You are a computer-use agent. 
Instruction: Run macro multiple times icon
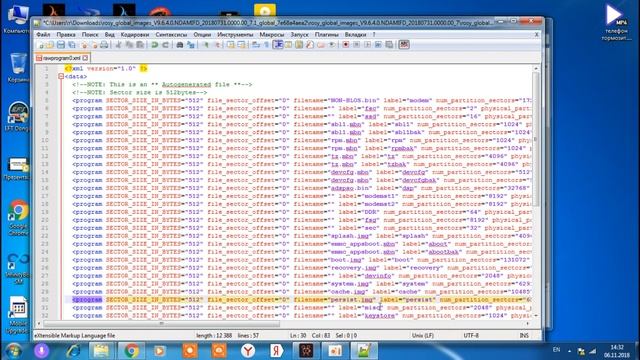(x=378, y=45)
